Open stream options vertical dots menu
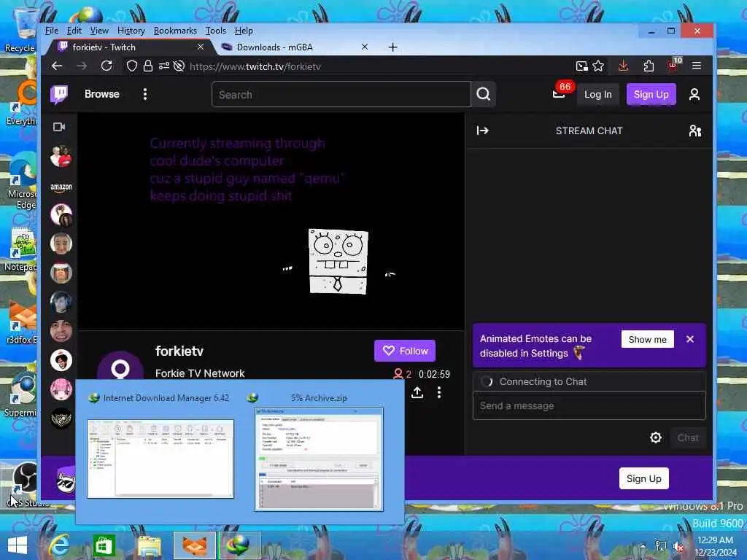This screenshot has width=747, height=560. click(438, 392)
